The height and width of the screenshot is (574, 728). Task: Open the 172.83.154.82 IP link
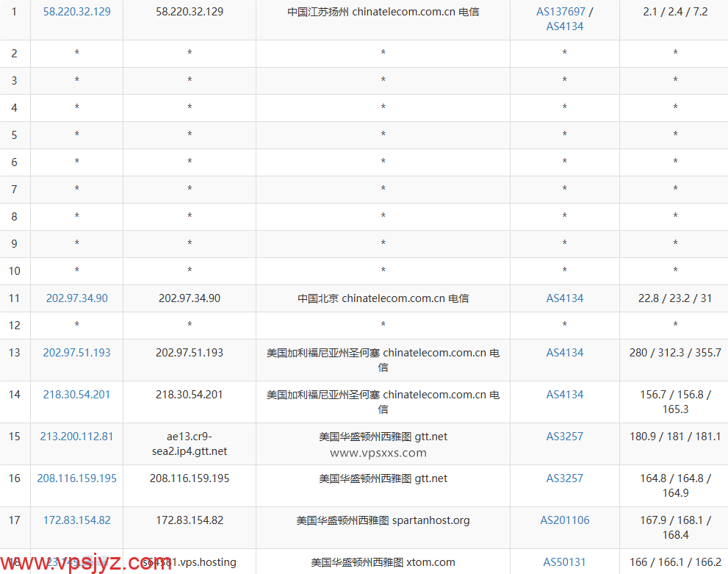[76, 520]
